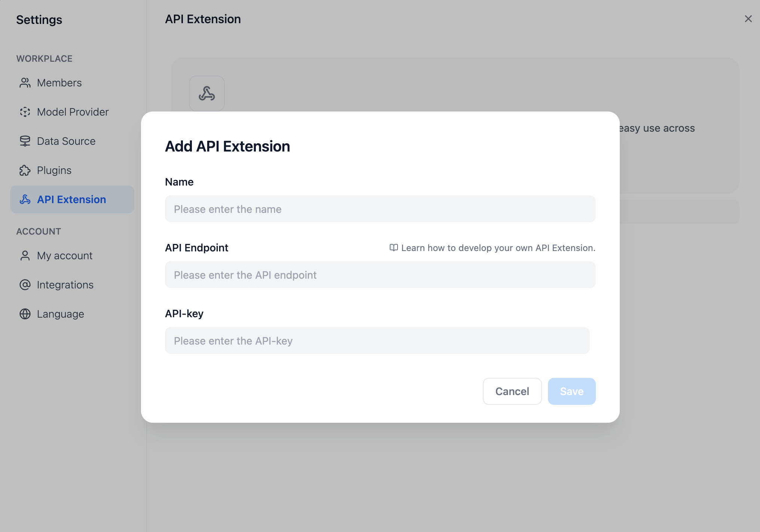Click the large webhook icon on card

(206, 94)
